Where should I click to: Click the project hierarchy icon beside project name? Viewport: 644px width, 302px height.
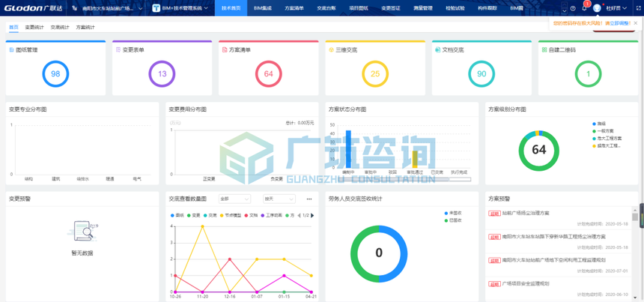[x=75, y=7]
